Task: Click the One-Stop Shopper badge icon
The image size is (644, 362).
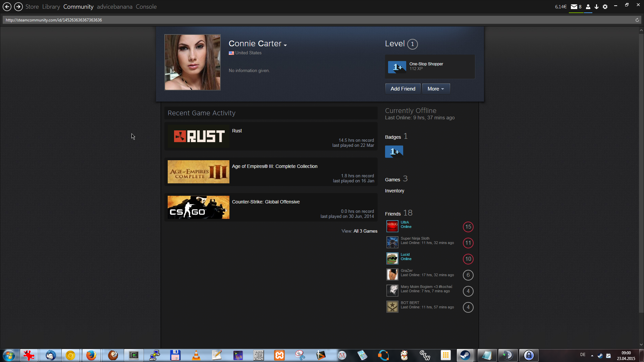Action: (397, 67)
